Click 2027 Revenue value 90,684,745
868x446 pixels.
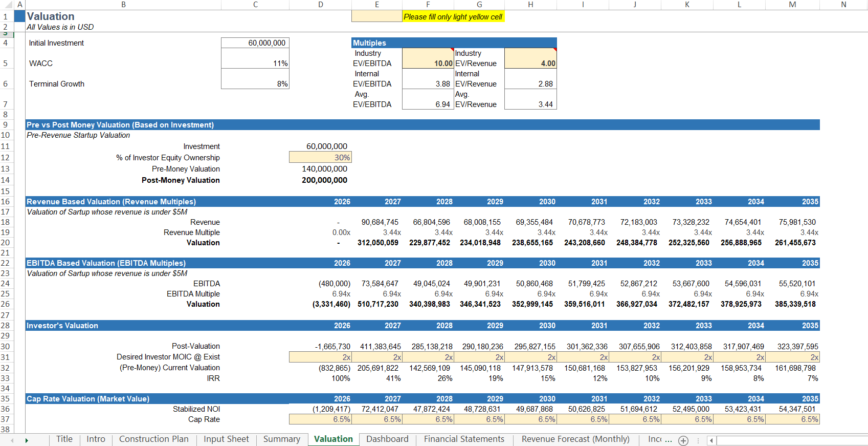[380, 222]
